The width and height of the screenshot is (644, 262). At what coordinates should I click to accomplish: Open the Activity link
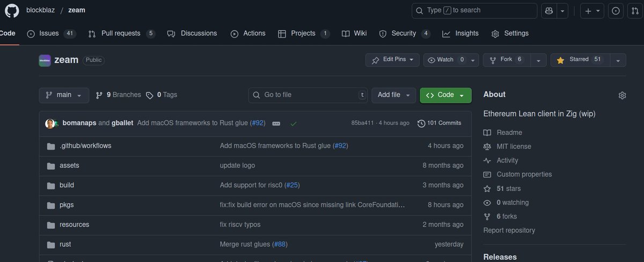tap(501, 161)
